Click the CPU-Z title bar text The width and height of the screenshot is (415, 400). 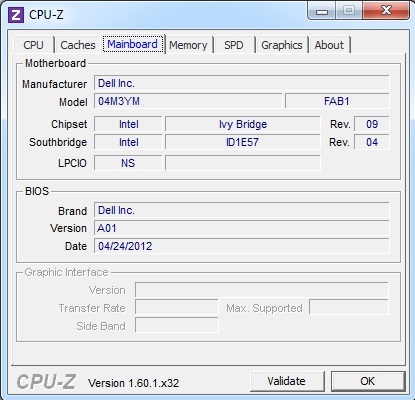(46, 15)
